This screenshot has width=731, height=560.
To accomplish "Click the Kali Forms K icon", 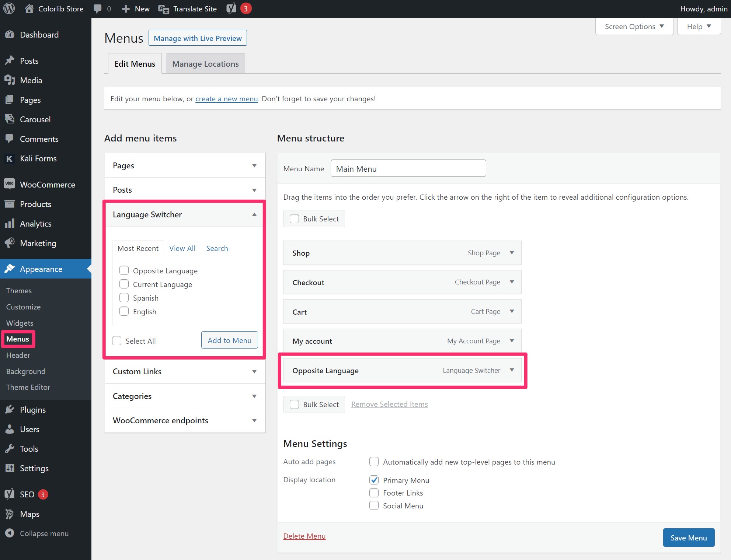I will tap(10, 158).
